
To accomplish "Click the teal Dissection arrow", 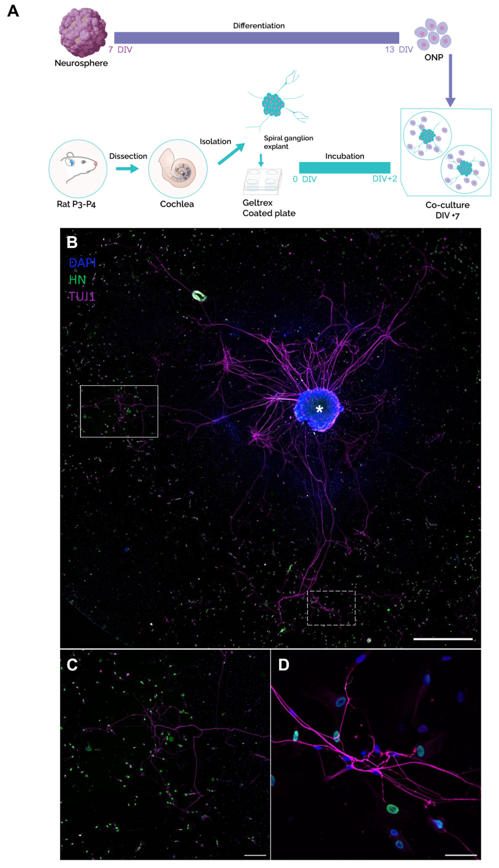I will [x=127, y=168].
